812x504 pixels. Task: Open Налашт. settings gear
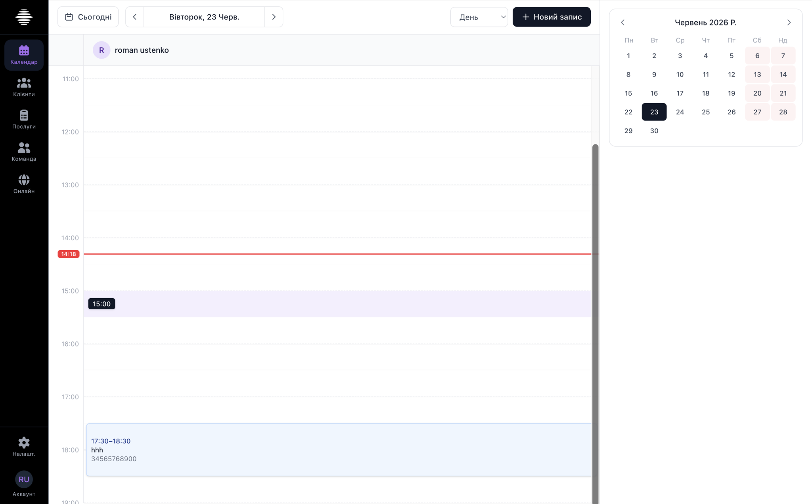click(24, 447)
